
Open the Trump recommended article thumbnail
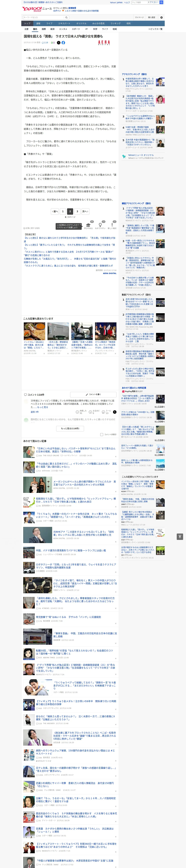point(106,331)
